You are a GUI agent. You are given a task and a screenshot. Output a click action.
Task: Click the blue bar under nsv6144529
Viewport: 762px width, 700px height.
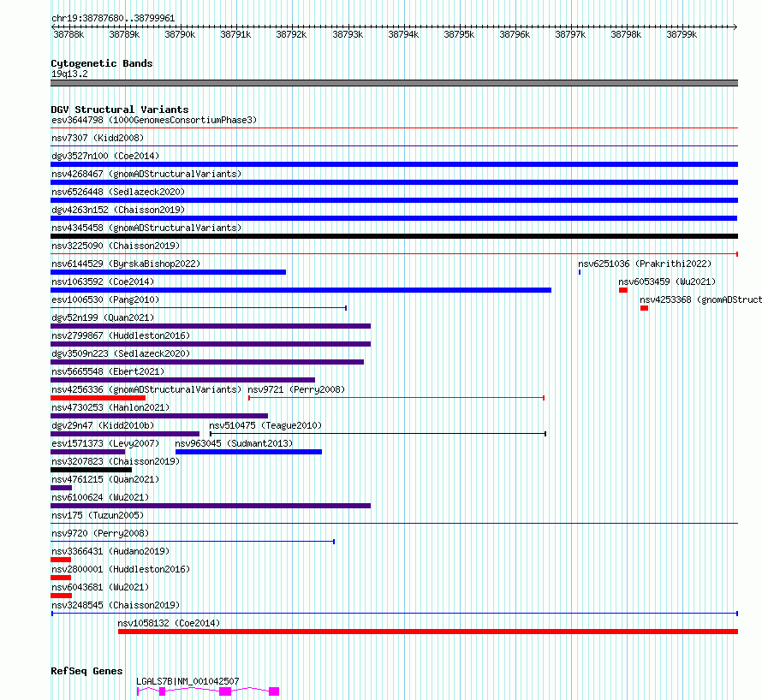click(x=168, y=272)
